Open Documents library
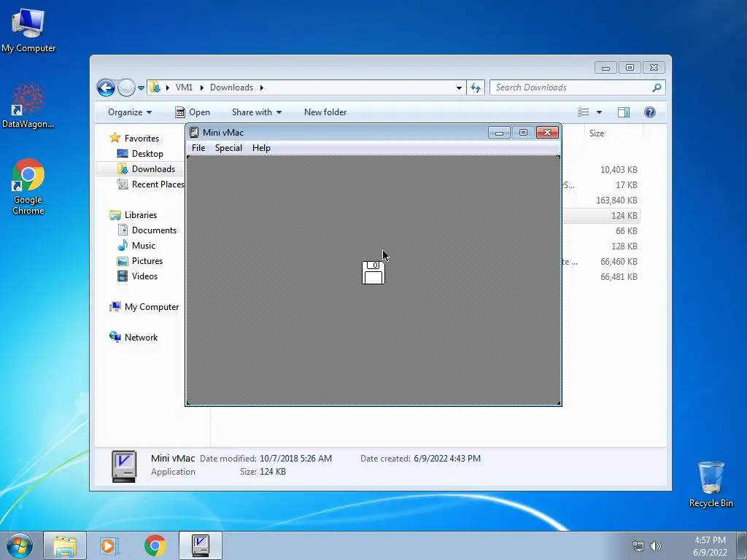Image resolution: width=747 pixels, height=560 pixels. [154, 230]
